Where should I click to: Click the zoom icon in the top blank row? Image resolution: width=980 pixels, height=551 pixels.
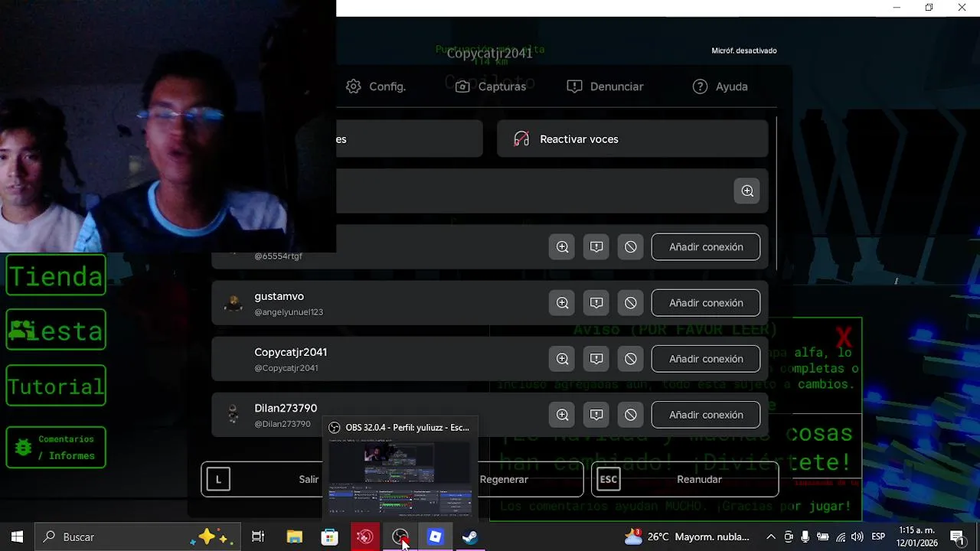747,191
